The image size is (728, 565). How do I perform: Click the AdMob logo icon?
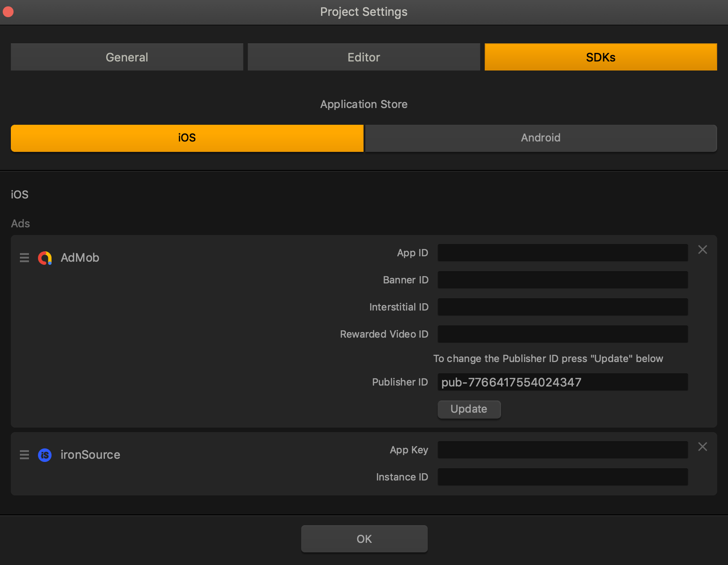point(45,258)
